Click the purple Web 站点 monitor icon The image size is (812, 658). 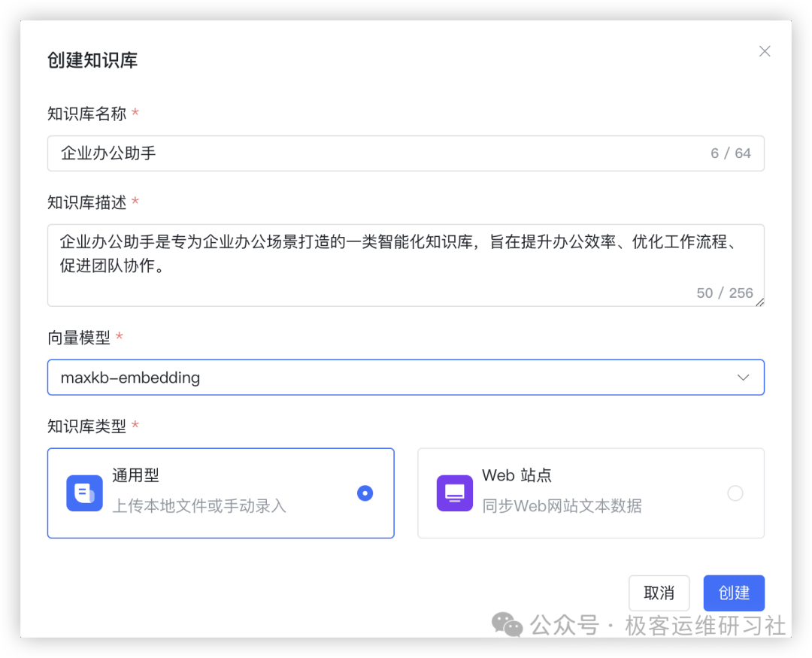click(x=455, y=493)
